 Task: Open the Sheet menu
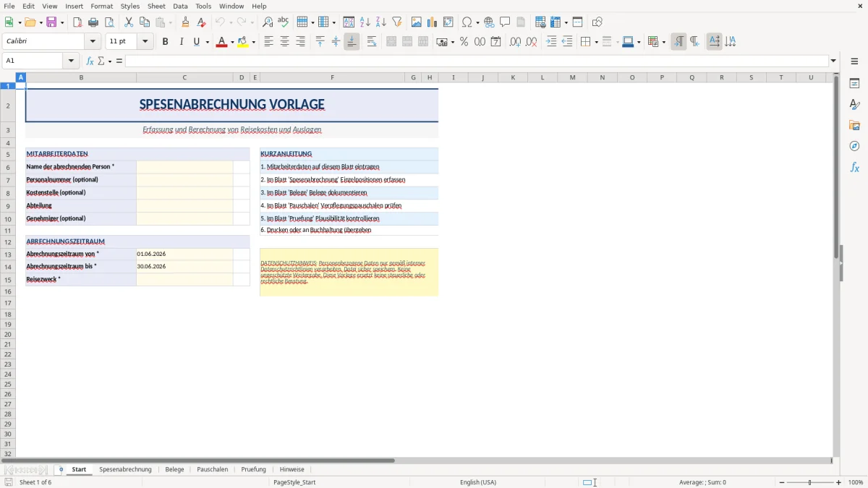coord(156,6)
